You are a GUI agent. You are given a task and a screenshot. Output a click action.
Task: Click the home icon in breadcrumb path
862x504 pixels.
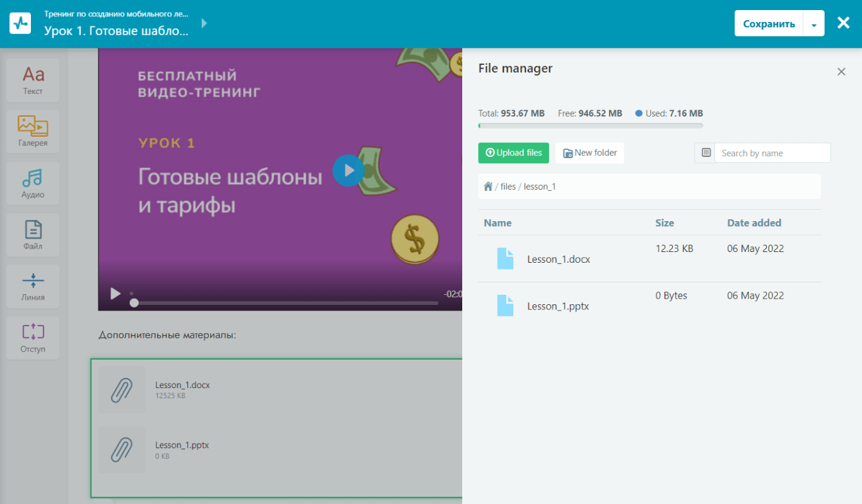tap(487, 186)
